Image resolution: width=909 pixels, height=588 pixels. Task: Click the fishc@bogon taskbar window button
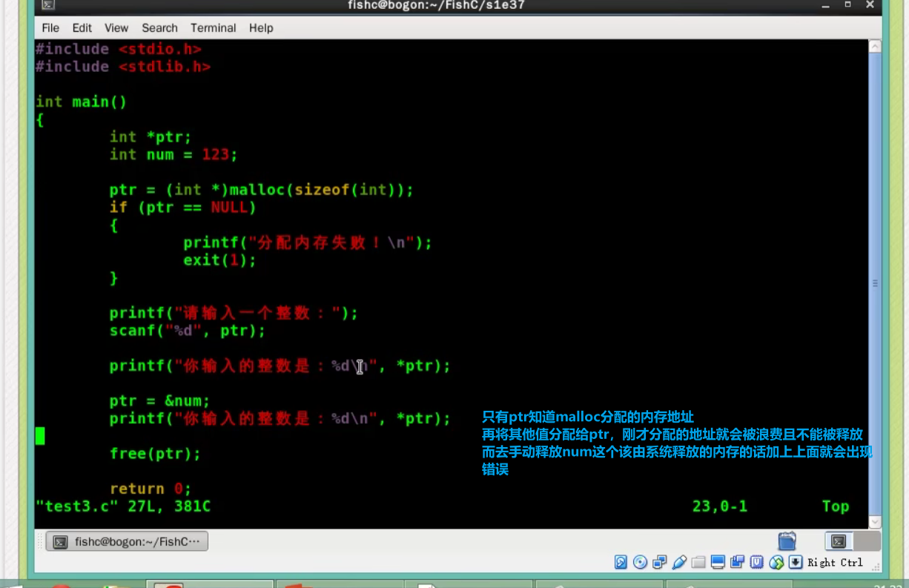click(x=127, y=542)
